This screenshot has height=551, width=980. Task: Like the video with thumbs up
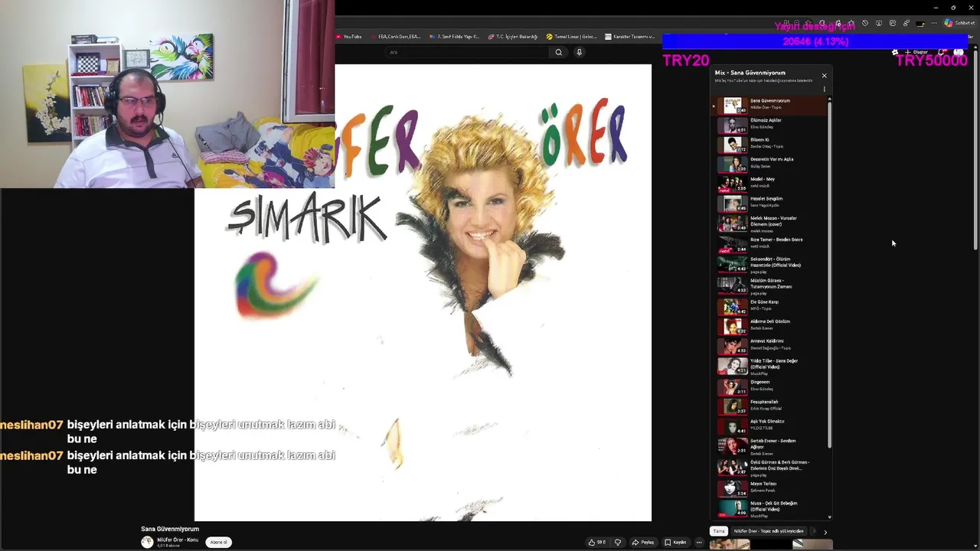tap(596, 542)
